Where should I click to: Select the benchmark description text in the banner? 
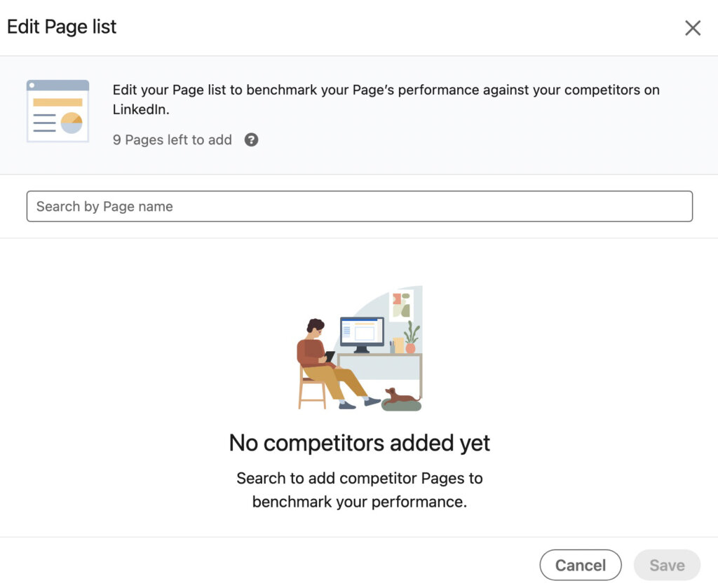tap(386, 99)
